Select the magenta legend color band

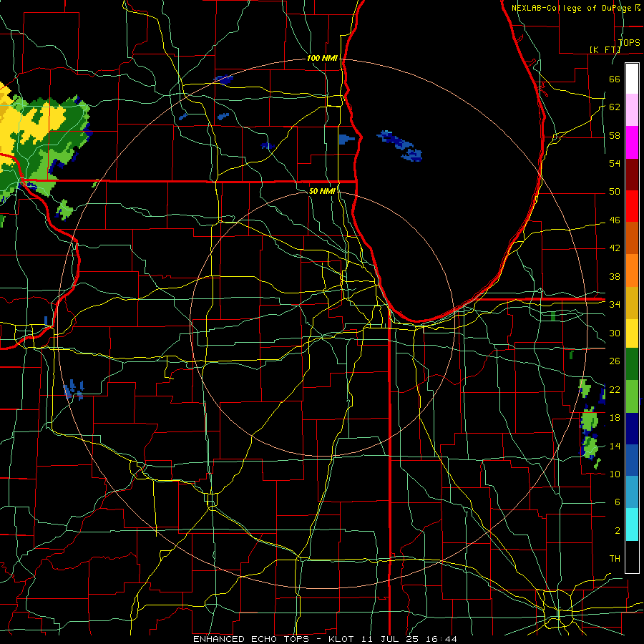click(x=632, y=142)
